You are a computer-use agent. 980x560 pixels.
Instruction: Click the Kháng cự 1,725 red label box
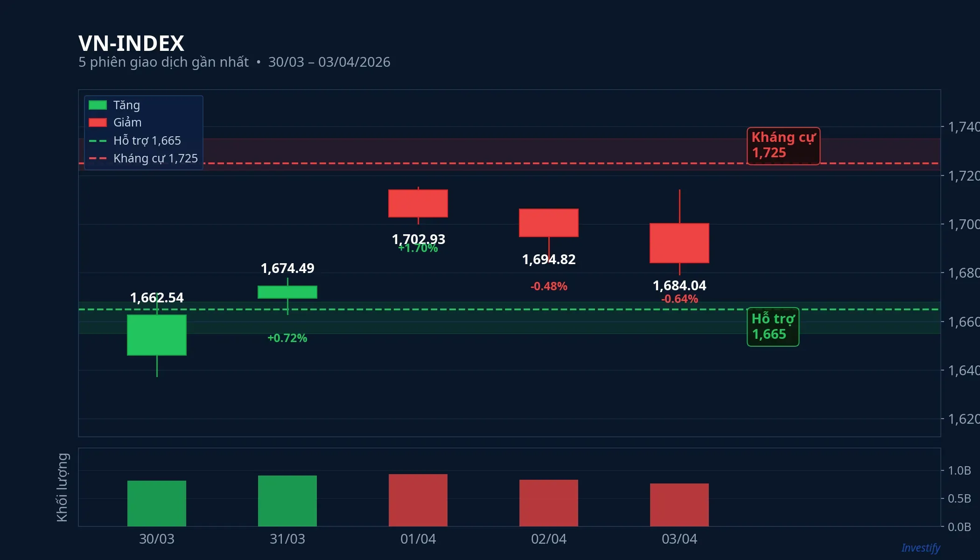click(x=783, y=146)
